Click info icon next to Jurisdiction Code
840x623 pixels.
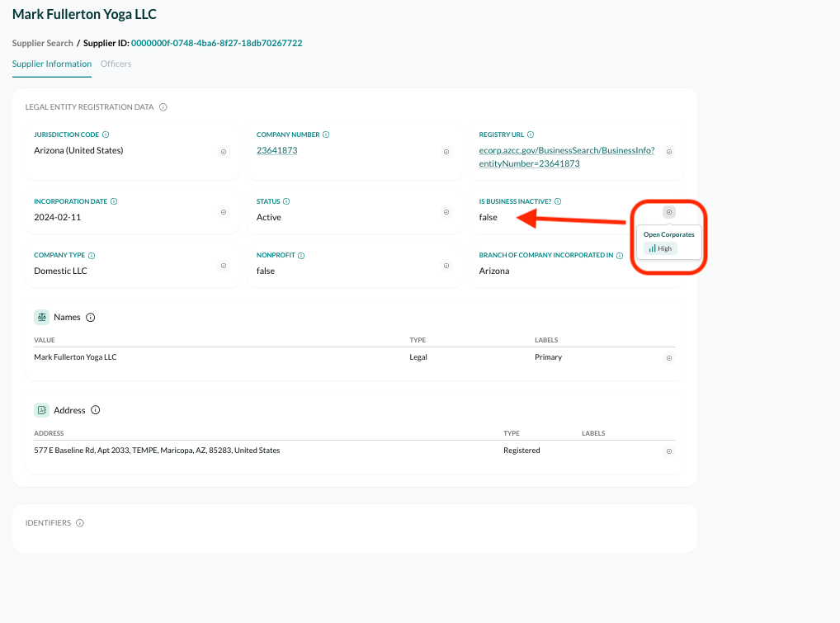pyautogui.click(x=106, y=135)
